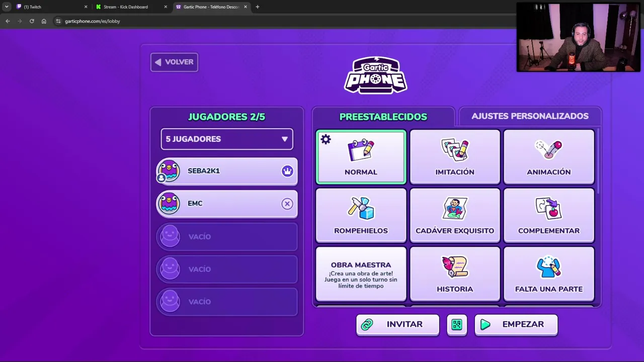Choose the IMITACIÓN game mode
644x362 pixels.
point(455,157)
